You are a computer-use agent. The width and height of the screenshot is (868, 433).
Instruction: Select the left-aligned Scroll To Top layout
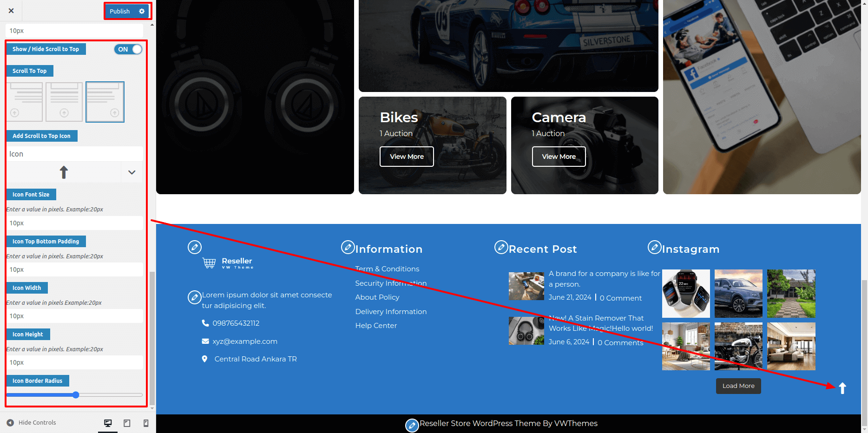click(25, 102)
